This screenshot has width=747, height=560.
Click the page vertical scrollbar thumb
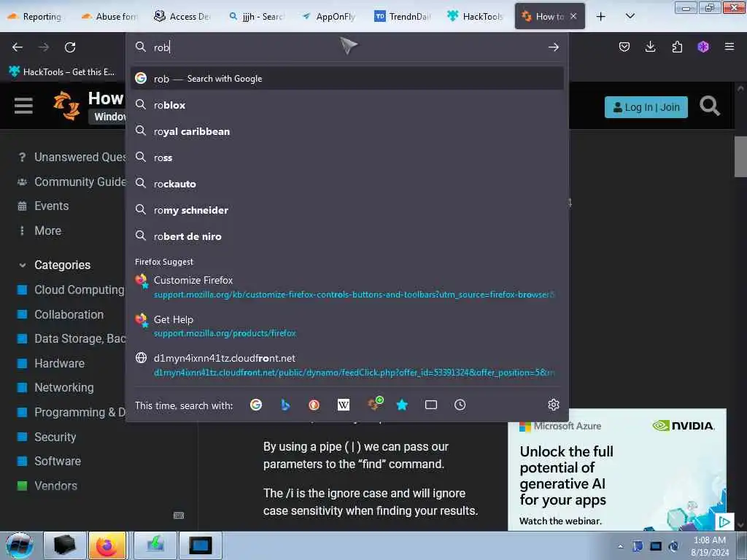point(740,156)
